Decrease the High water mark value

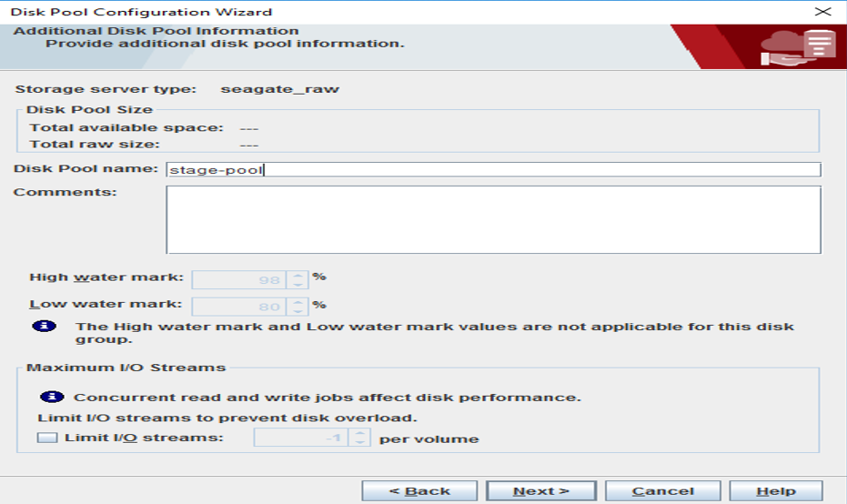coord(298,284)
